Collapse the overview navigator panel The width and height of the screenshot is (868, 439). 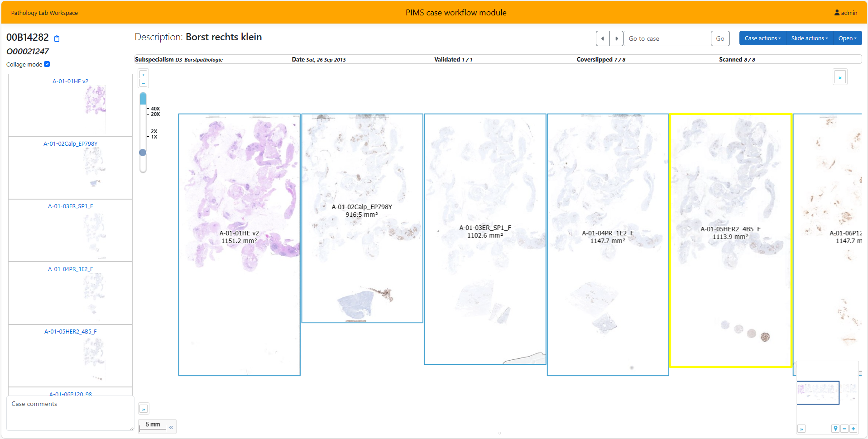pos(801,429)
